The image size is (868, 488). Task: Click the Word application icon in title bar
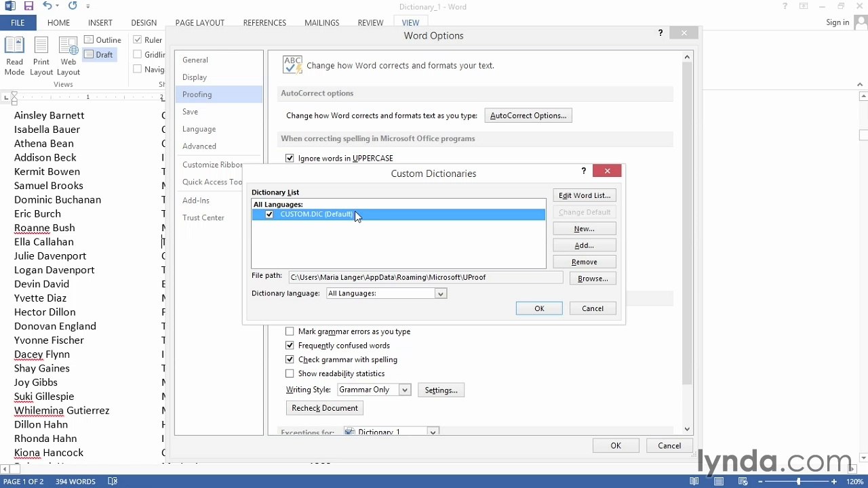coord(10,6)
